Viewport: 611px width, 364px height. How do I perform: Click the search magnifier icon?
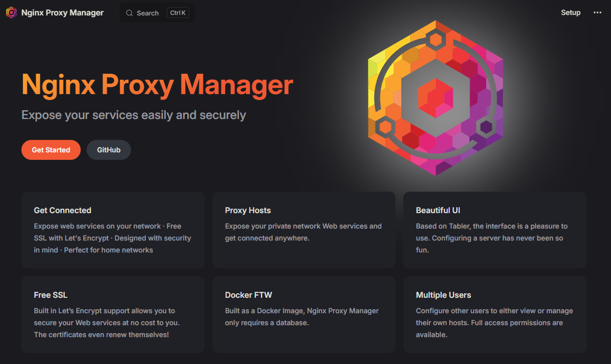click(129, 13)
